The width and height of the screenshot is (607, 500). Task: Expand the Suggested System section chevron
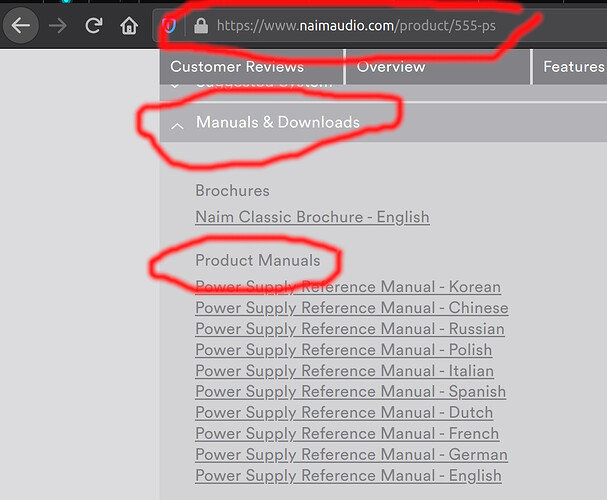[x=175, y=86]
